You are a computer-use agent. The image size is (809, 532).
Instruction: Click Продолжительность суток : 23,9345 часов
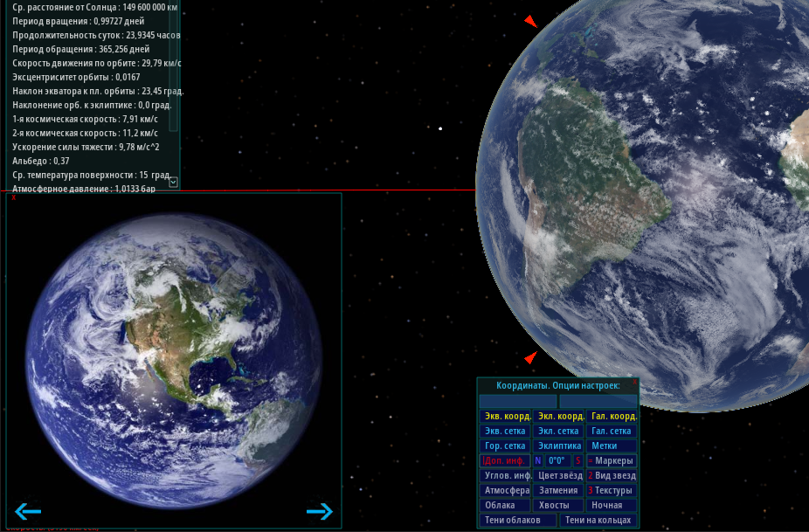[x=96, y=36]
